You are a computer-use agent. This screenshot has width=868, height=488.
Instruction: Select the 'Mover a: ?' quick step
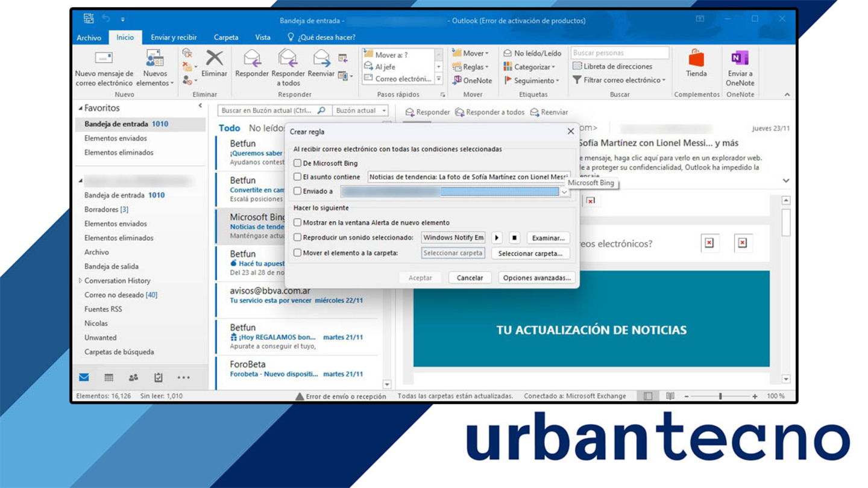point(398,54)
